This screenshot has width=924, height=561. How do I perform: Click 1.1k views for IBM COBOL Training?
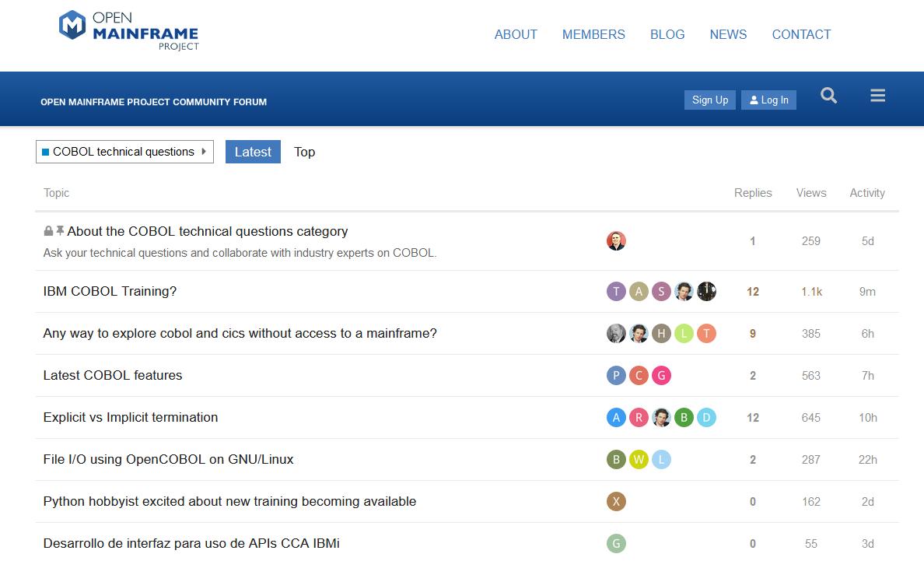point(811,292)
